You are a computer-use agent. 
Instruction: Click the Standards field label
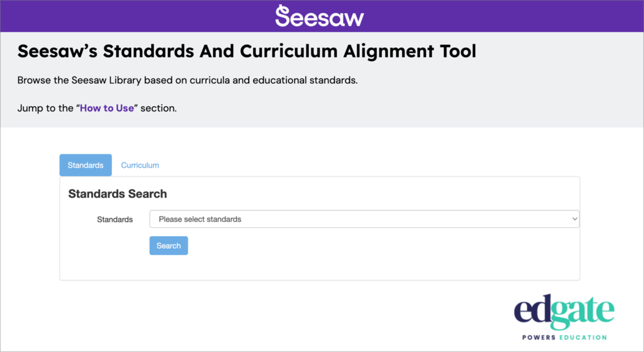coord(115,219)
